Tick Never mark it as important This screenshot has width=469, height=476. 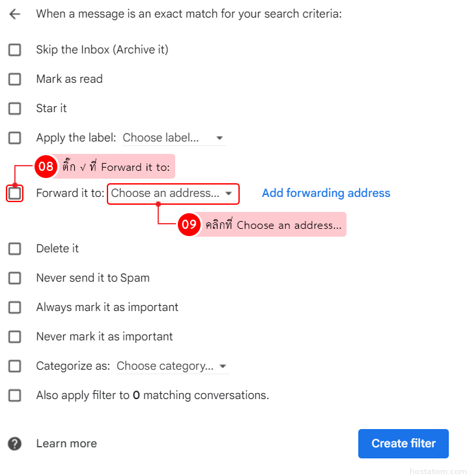pos(15,336)
